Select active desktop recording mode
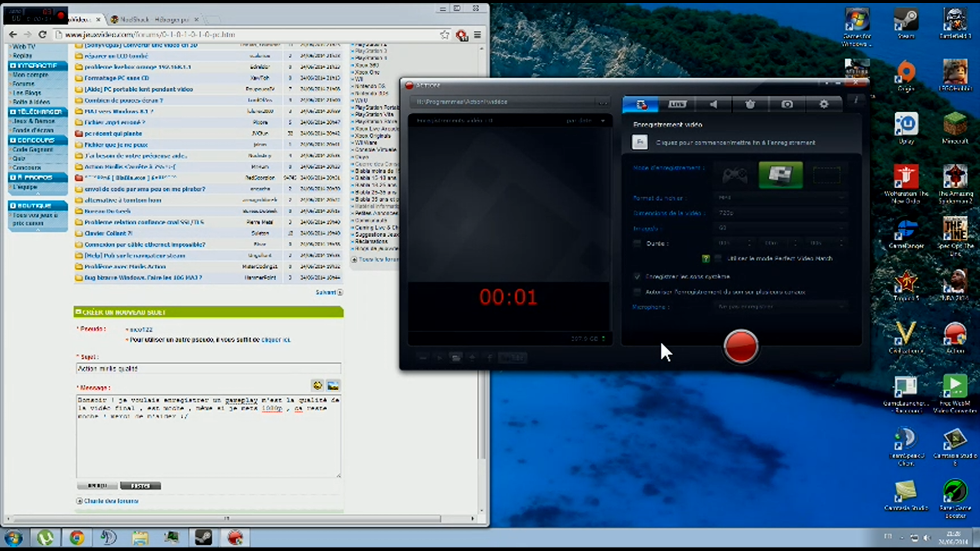The image size is (980, 551). [x=780, y=175]
